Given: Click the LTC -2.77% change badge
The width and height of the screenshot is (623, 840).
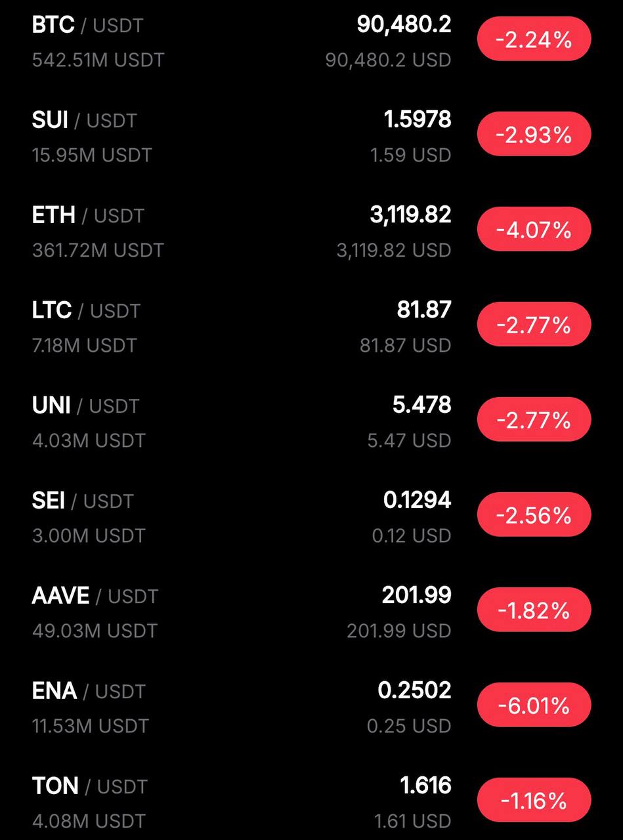Looking at the screenshot, I should (x=534, y=325).
